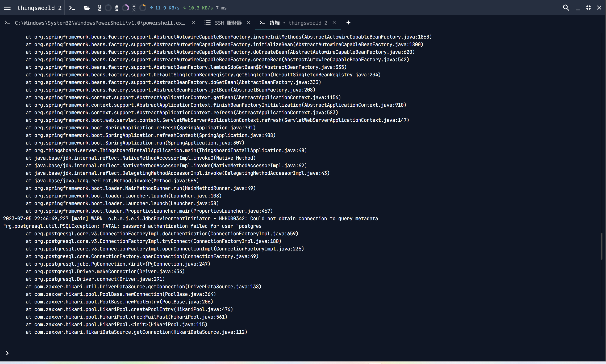Open search via the magnifier icon
This screenshot has width=606, height=364.
point(566,8)
